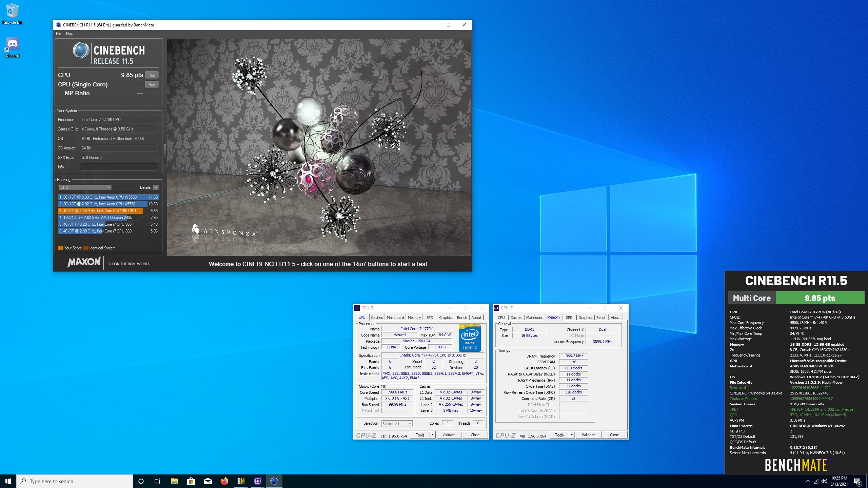Click Tools button in right CPU-Z window
Image resolution: width=868 pixels, height=488 pixels.
point(559,435)
